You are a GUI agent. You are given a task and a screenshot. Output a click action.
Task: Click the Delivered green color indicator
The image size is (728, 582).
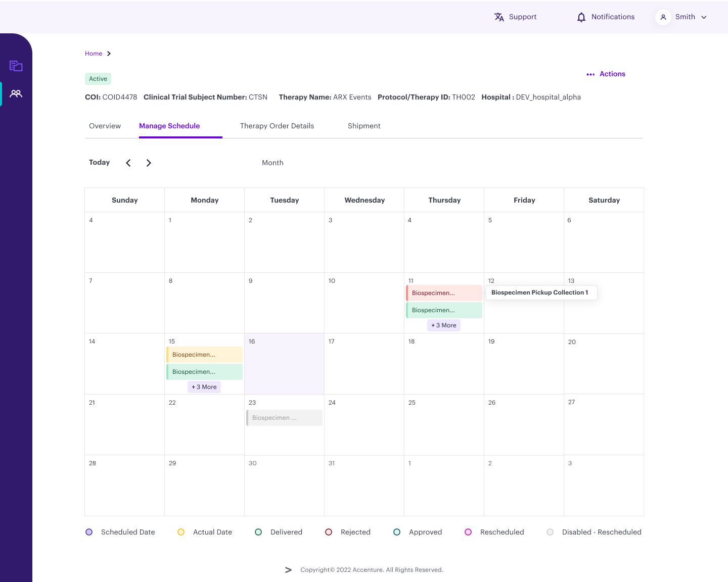(x=258, y=532)
